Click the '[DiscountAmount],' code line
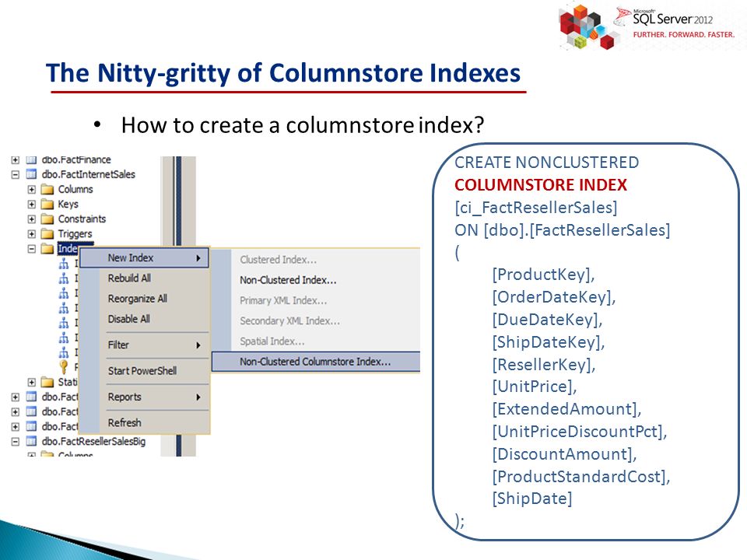Screen dimensions: 747x560 (565, 453)
